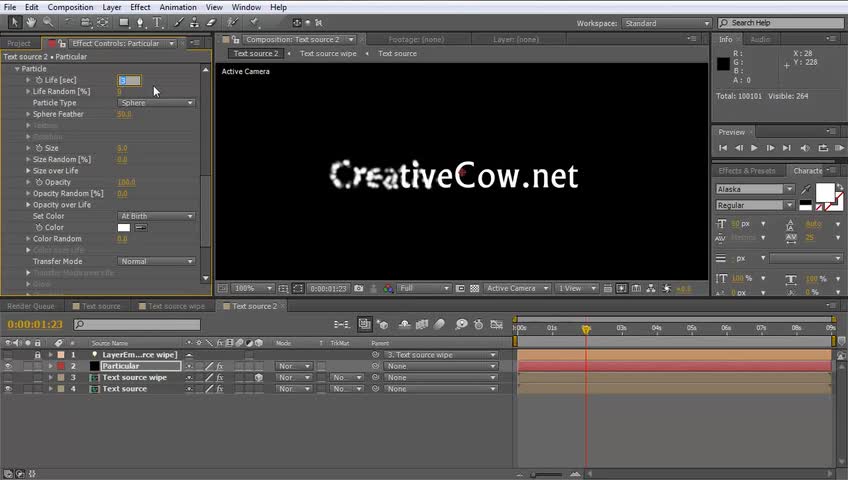Enable draft 3D in timeline

coord(383,324)
